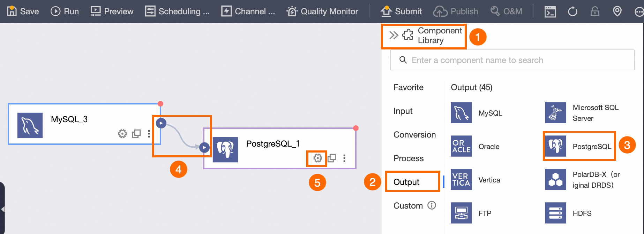644x234 pixels.
Task: Click the refresh icon in toolbar
Action: point(572,12)
